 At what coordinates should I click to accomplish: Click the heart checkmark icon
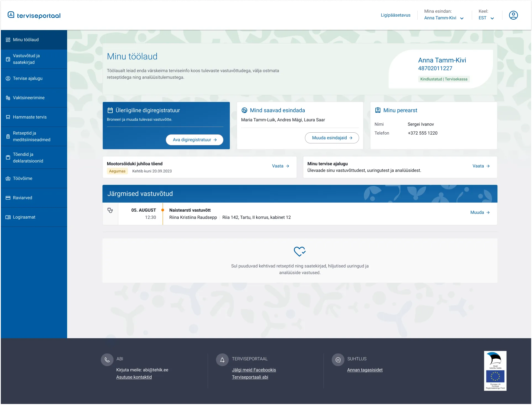click(x=300, y=251)
